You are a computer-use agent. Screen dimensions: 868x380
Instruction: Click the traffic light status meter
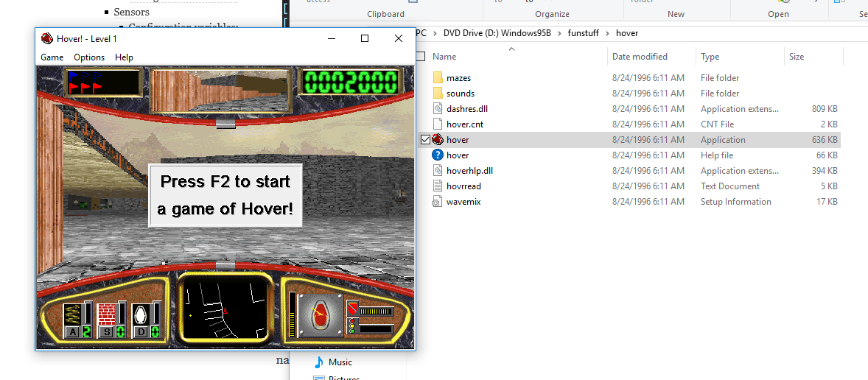pyautogui.click(x=370, y=326)
